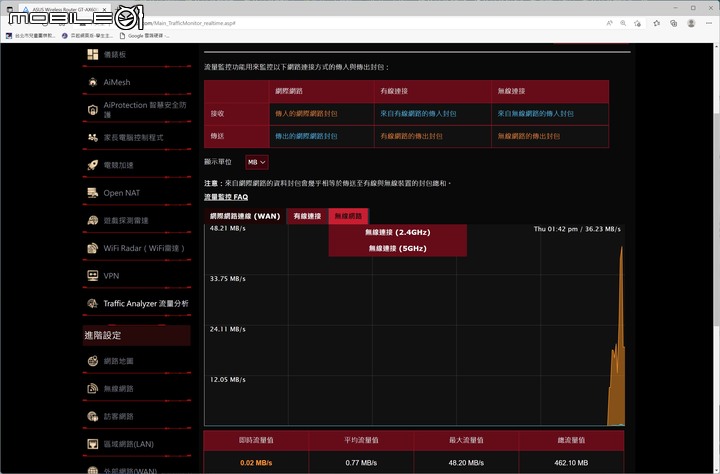Open the VPN monitor icon
720x474 pixels.
pyautogui.click(x=93, y=276)
